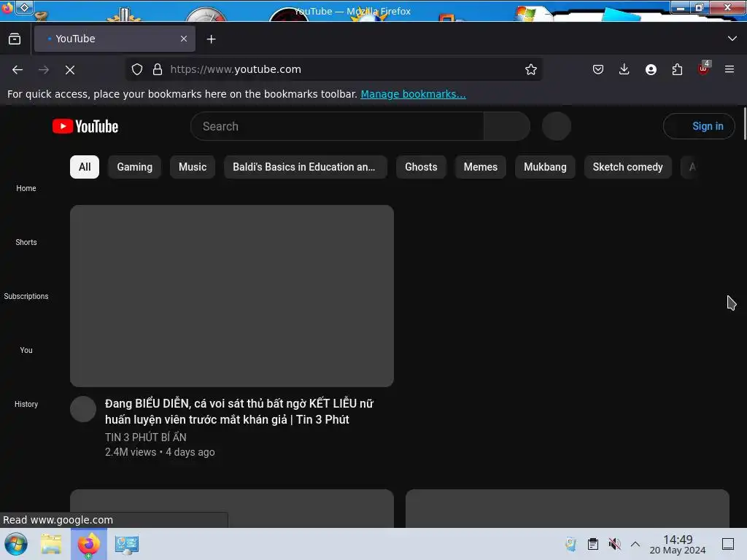Select the Gaming filter chip

click(x=135, y=167)
